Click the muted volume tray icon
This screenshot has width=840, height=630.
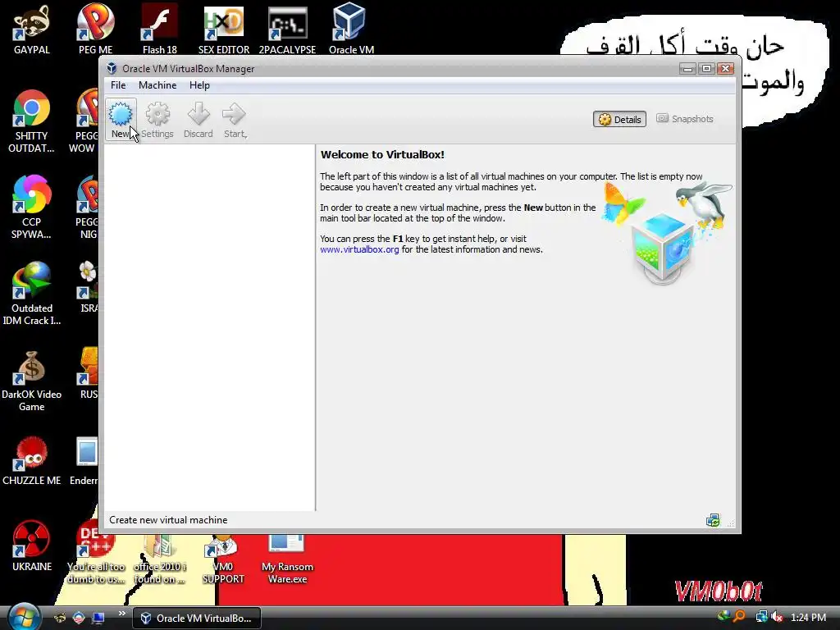[777, 617]
